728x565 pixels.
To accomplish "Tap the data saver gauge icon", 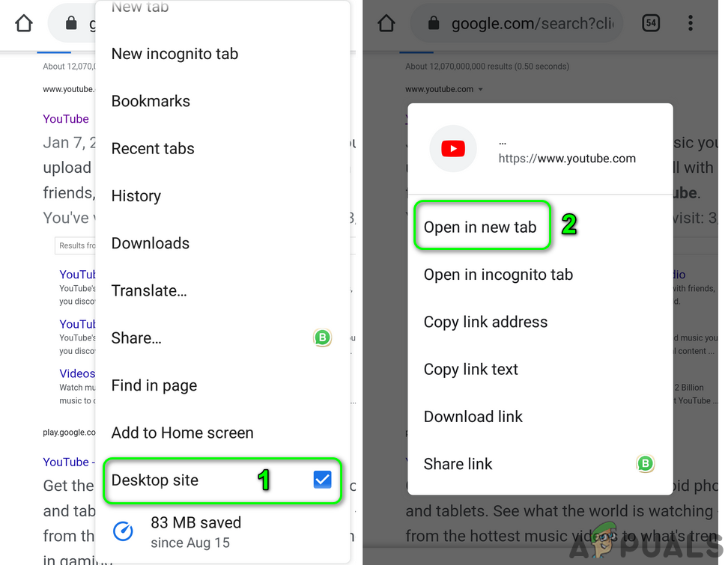I will pyautogui.click(x=123, y=531).
